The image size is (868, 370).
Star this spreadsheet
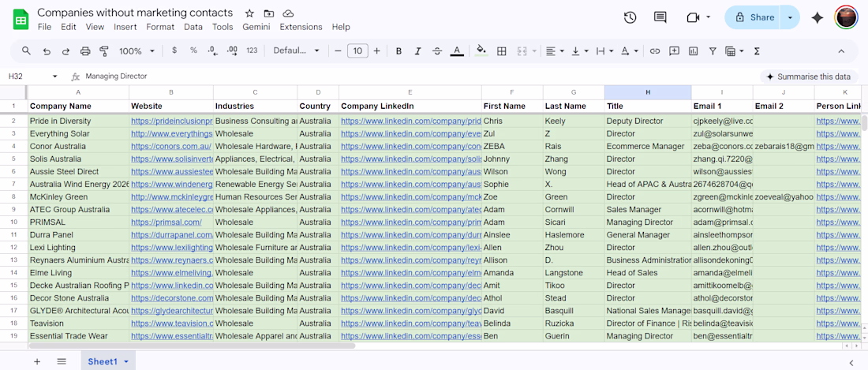[249, 13]
